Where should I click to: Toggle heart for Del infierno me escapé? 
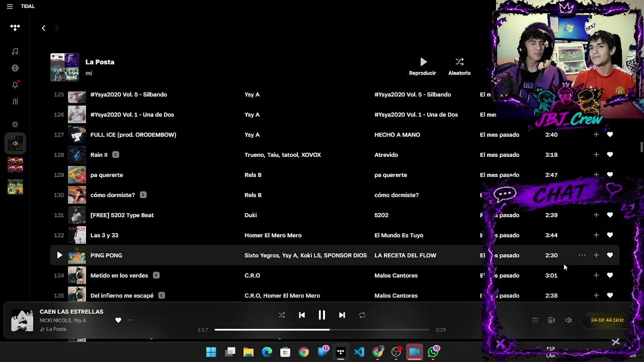610,296
